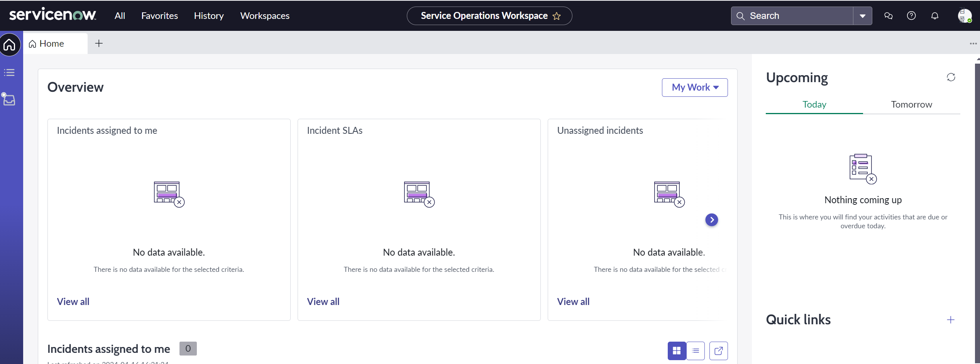Image resolution: width=980 pixels, height=364 pixels.
Task: Open the help question mark icon
Action: [911, 15]
